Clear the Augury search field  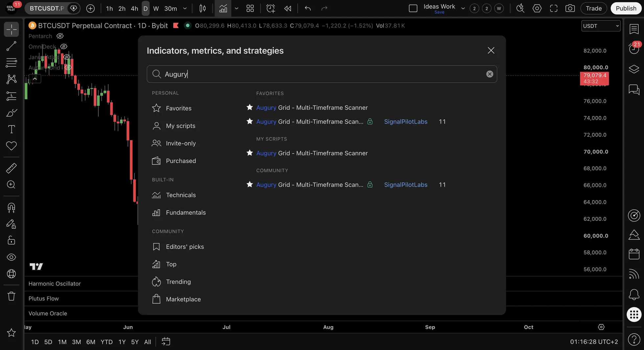(x=490, y=74)
